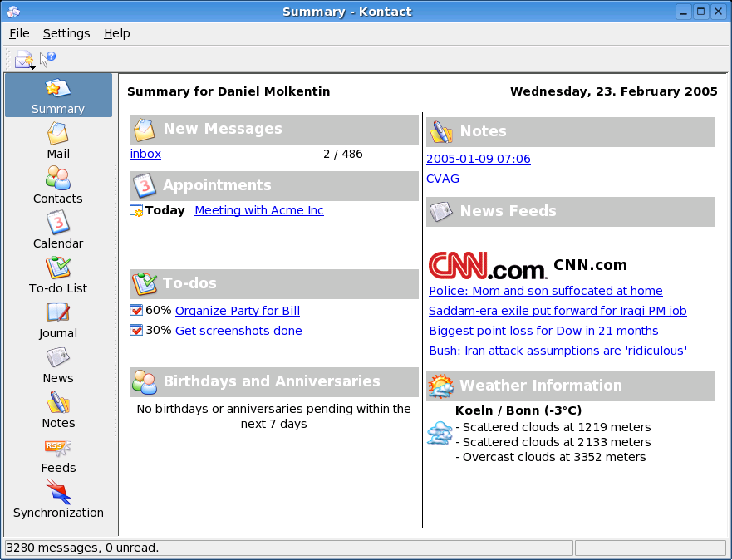Open the window menu icon in title bar
The height and width of the screenshot is (560, 732).
(13, 12)
